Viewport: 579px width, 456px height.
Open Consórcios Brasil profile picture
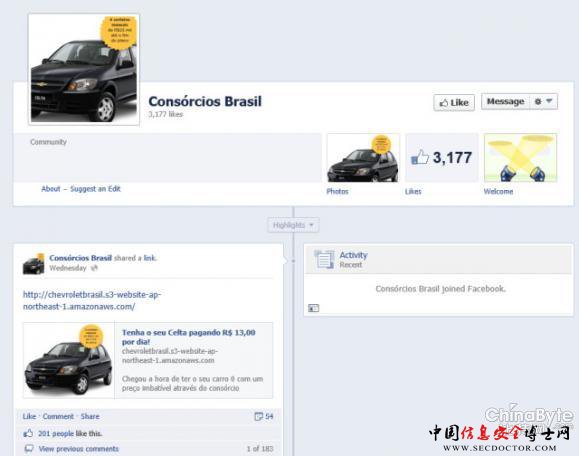click(84, 70)
